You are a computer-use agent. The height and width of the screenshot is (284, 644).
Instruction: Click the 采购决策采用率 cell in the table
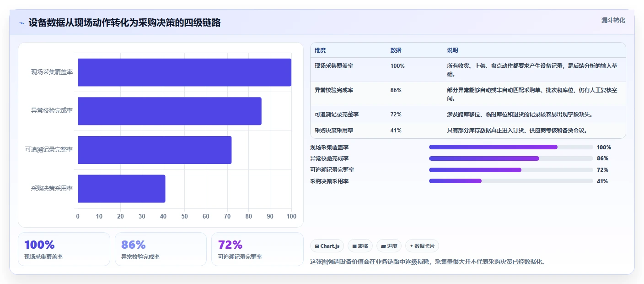click(334, 131)
